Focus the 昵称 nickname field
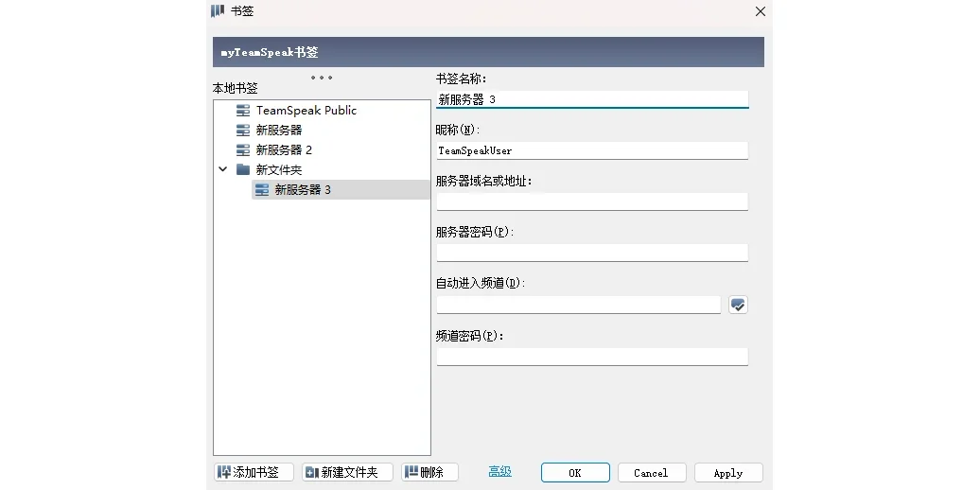Screen dimensions: 980x490 point(592,150)
